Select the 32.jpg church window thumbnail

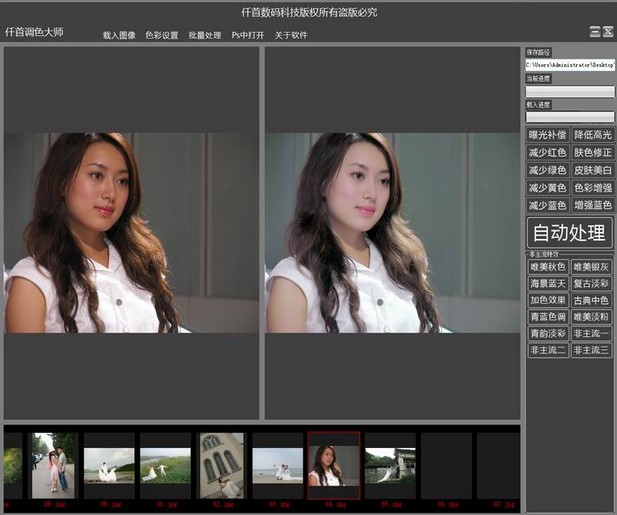pyautogui.click(x=222, y=466)
